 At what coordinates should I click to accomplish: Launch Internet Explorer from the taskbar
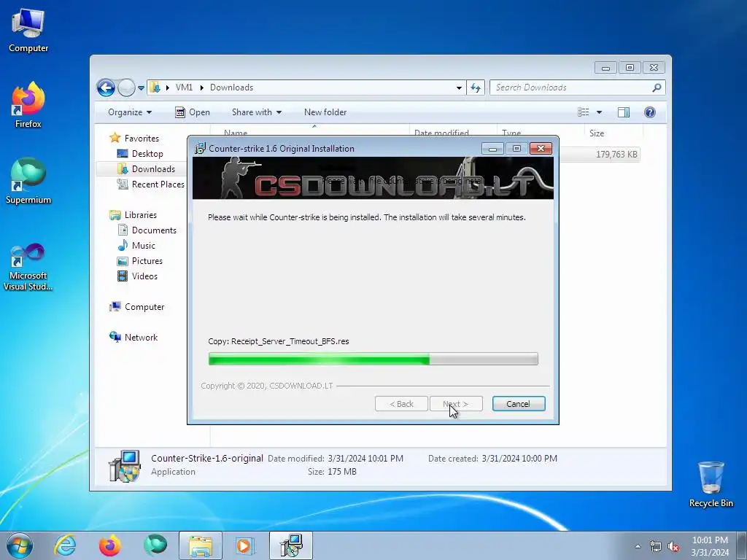[x=65, y=545]
